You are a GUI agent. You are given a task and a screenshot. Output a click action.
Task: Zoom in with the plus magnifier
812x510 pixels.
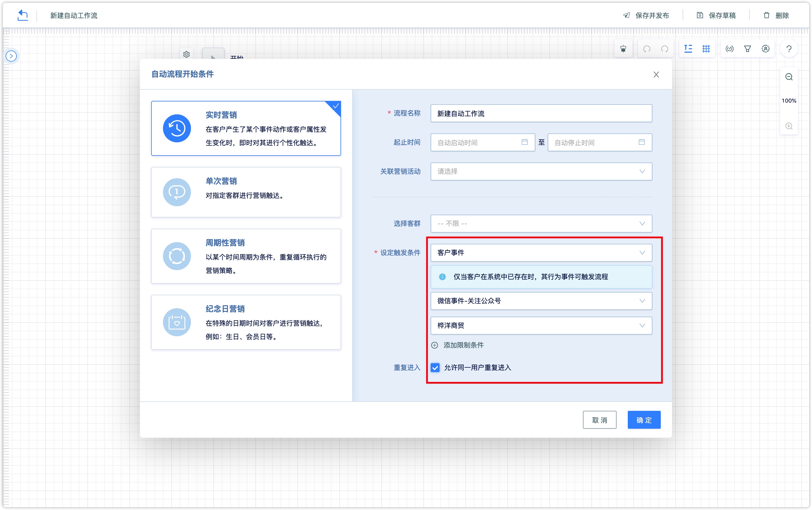(789, 126)
